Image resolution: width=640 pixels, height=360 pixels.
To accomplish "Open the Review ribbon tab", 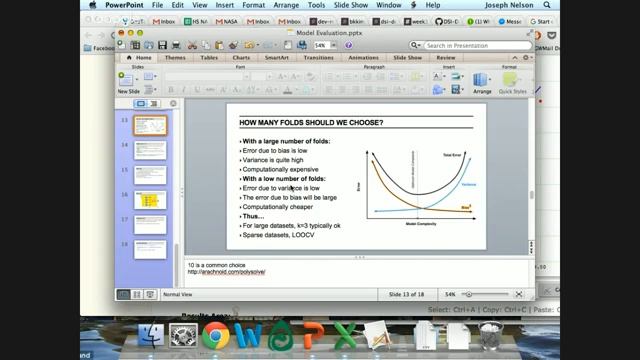I will click(x=446, y=58).
